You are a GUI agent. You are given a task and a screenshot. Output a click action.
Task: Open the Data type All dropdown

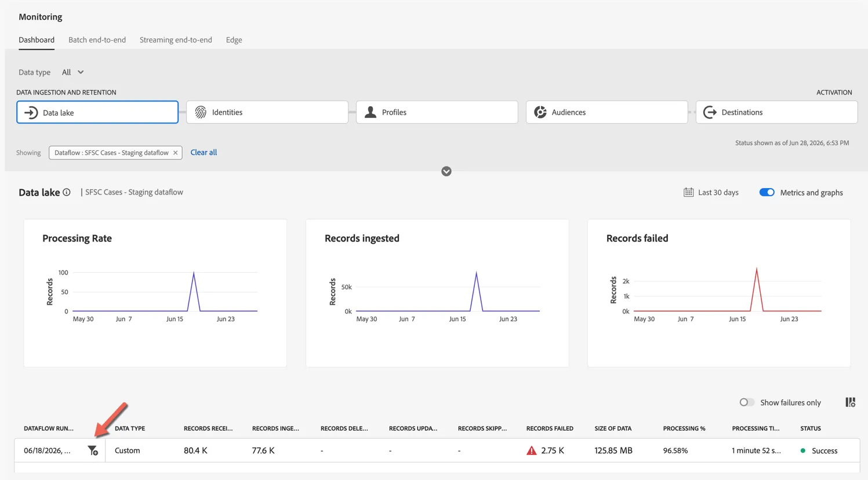(73, 72)
